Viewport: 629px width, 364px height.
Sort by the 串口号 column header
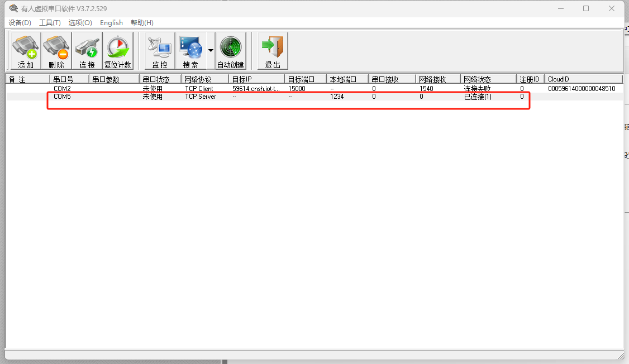(69, 79)
